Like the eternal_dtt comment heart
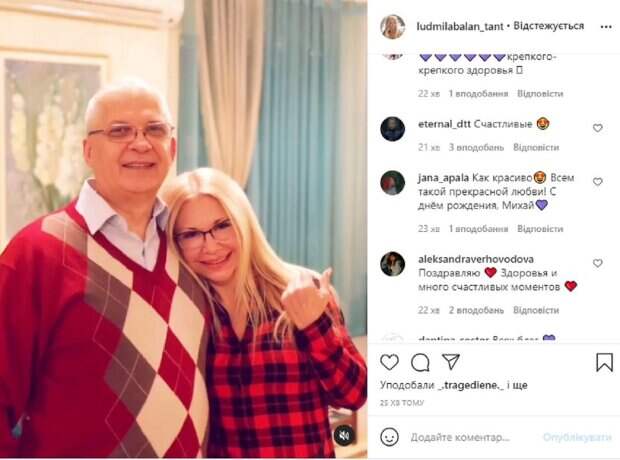The width and height of the screenshot is (620, 460). coord(597,128)
